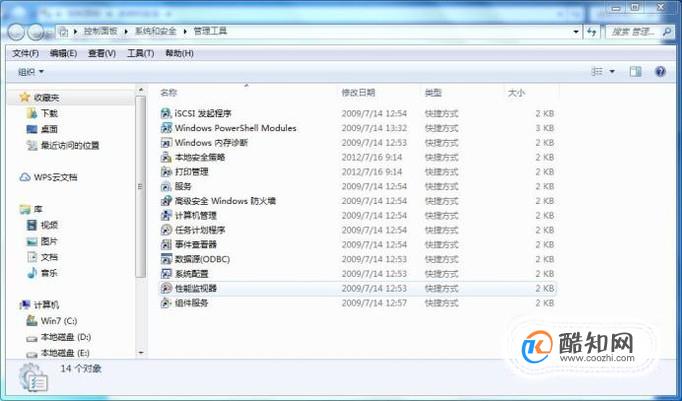
Task: Click 系统和安全 in the address breadcrumb
Action: point(156,31)
